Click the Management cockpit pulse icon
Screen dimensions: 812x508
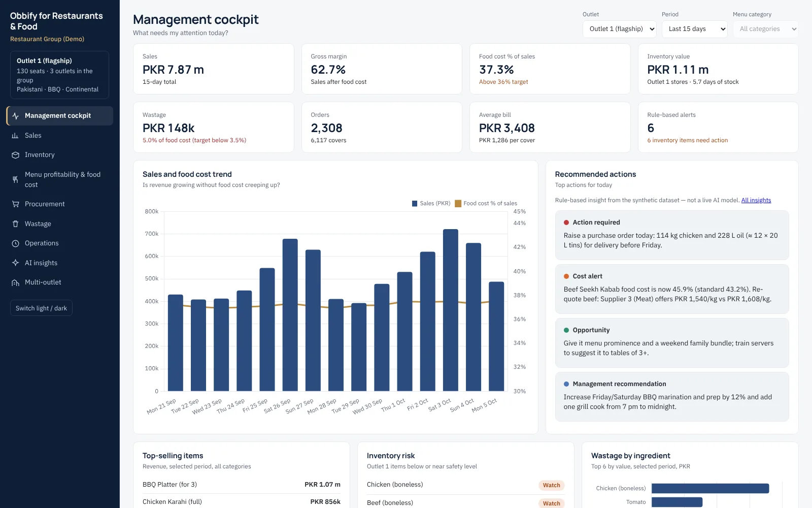(x=15, y=116)
